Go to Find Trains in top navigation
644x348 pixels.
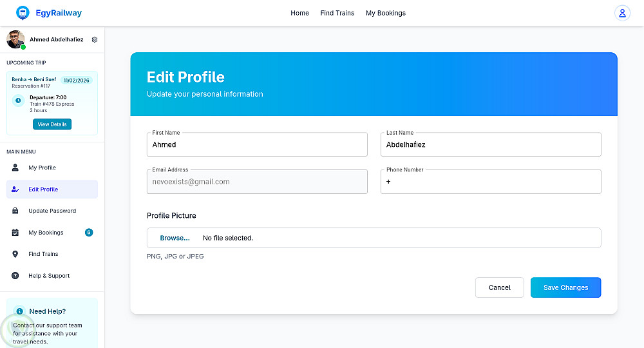point(337,13)
